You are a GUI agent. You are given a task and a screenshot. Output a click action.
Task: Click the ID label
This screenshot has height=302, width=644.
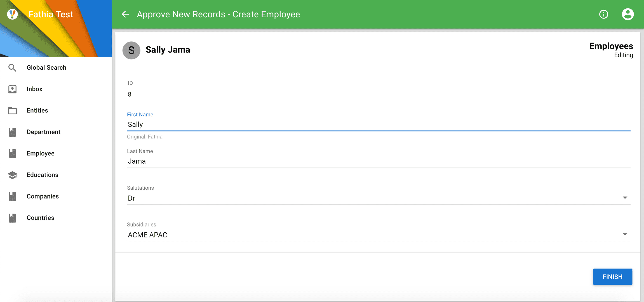[130, 83]
